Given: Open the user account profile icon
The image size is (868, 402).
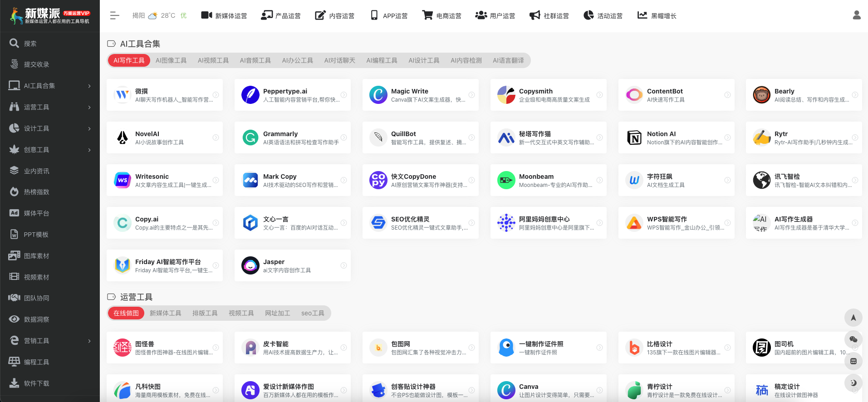Looking at the screenshot, I should tap(856, 15).
